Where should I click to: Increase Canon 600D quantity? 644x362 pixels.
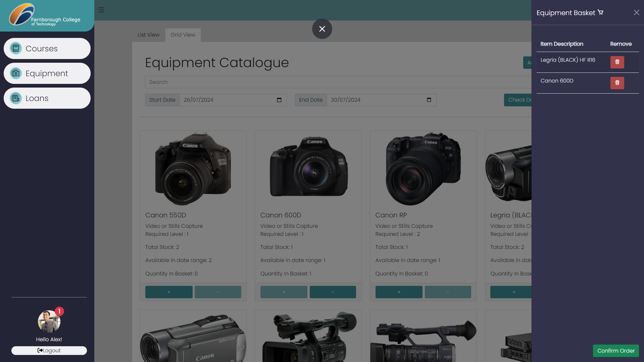click(284, 292)
